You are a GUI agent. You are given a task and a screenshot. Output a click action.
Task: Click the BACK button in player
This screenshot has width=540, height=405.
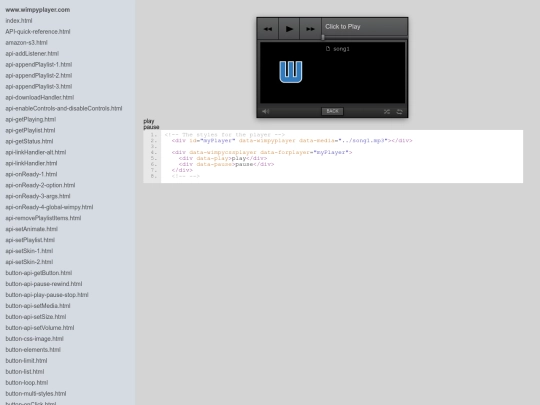click(332, 111)
